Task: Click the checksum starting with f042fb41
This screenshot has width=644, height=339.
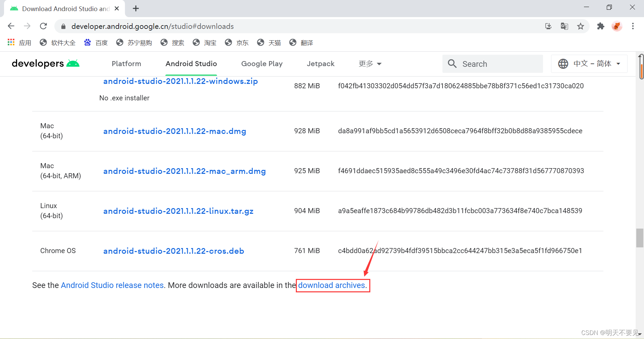Action: point(461,86)
